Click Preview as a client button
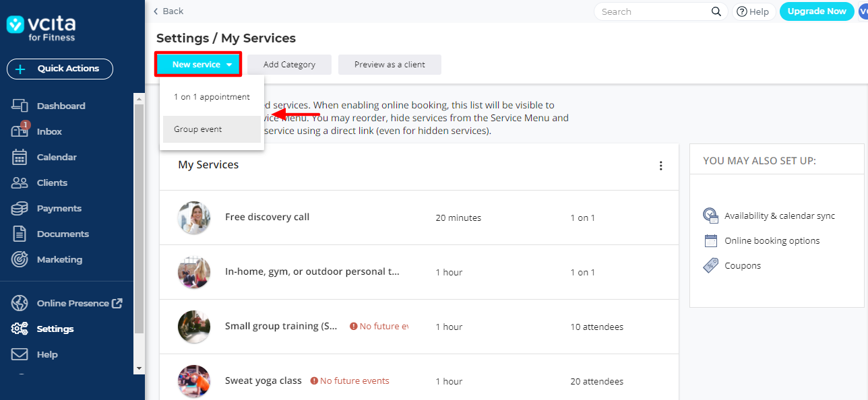 point(390,65)
